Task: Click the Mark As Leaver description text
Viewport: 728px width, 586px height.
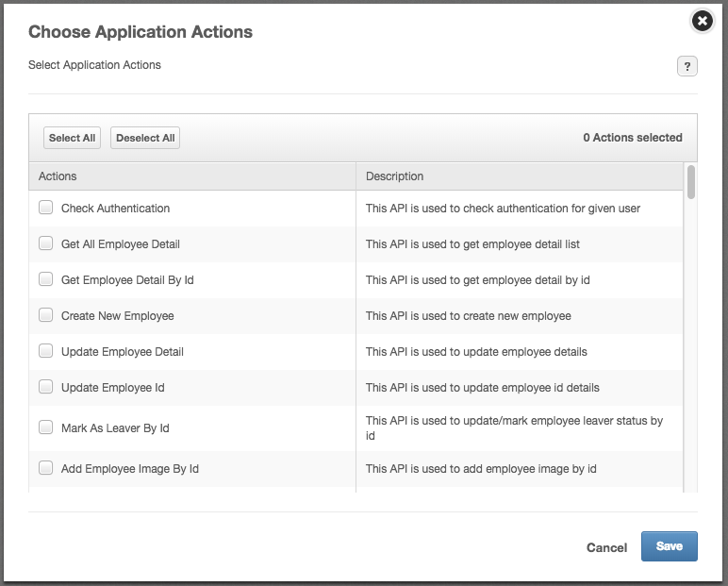Action: point(514,428)
